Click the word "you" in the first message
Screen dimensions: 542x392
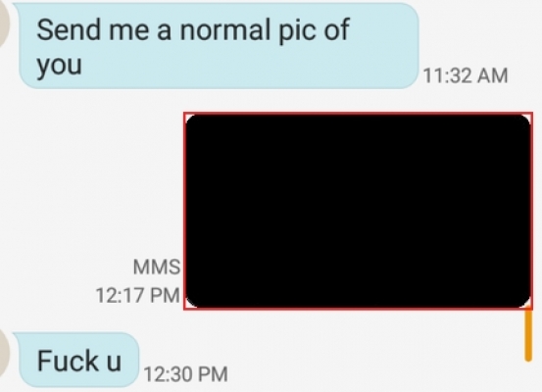tap(59, 66)
